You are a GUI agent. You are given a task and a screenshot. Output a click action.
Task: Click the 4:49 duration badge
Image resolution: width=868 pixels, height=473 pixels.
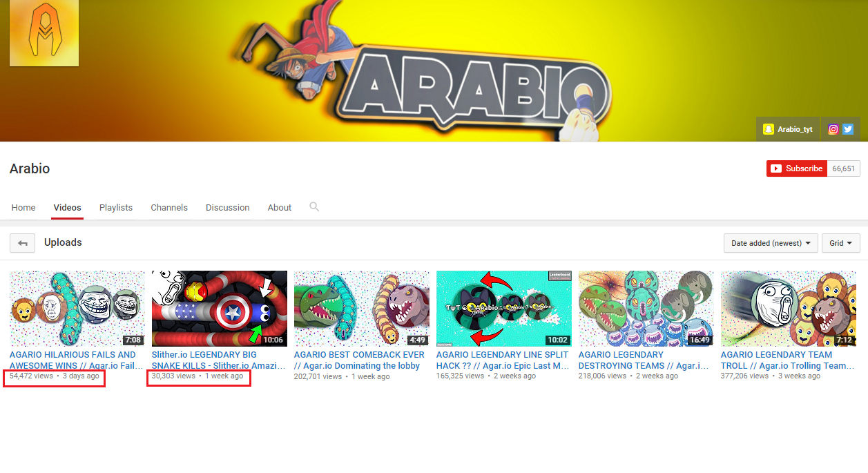click(417, 340)
